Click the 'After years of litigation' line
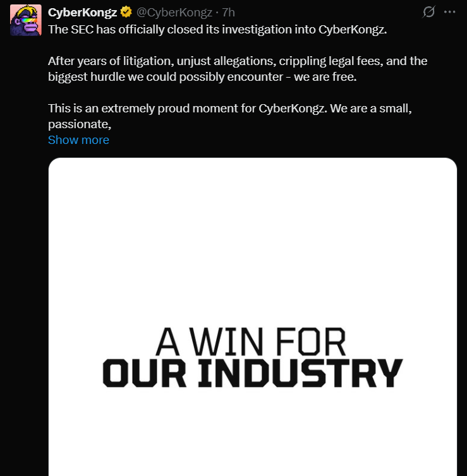The image size is (467, 476). click(126, 61)
